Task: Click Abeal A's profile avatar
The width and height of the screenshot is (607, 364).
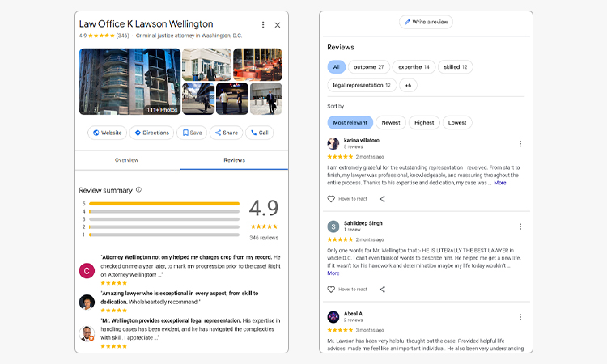Action: click(x=333, y=317)
